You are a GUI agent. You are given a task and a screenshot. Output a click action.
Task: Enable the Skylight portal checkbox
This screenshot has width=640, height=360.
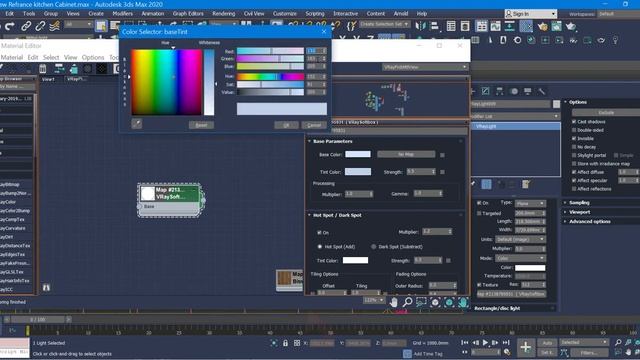[574, 155]
